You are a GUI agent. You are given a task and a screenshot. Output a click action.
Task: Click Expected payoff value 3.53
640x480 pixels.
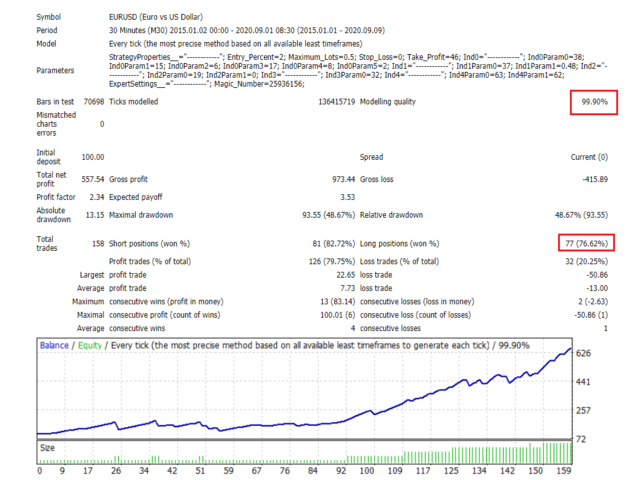point(348,197)
